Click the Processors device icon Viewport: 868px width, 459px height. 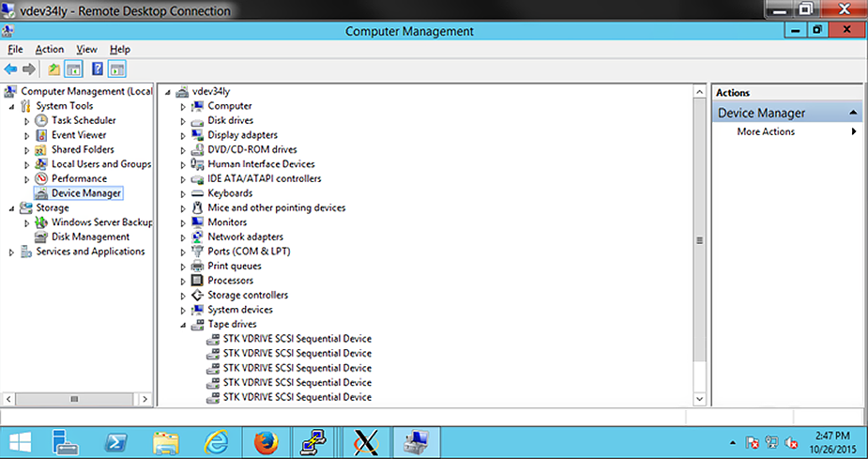197,280
